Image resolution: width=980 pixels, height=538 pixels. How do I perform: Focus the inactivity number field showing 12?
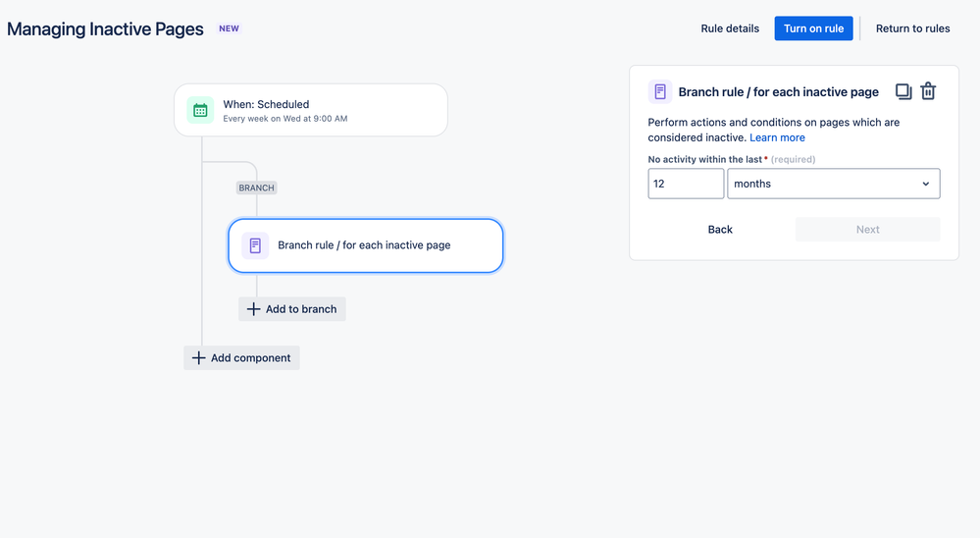pos(686,184)
